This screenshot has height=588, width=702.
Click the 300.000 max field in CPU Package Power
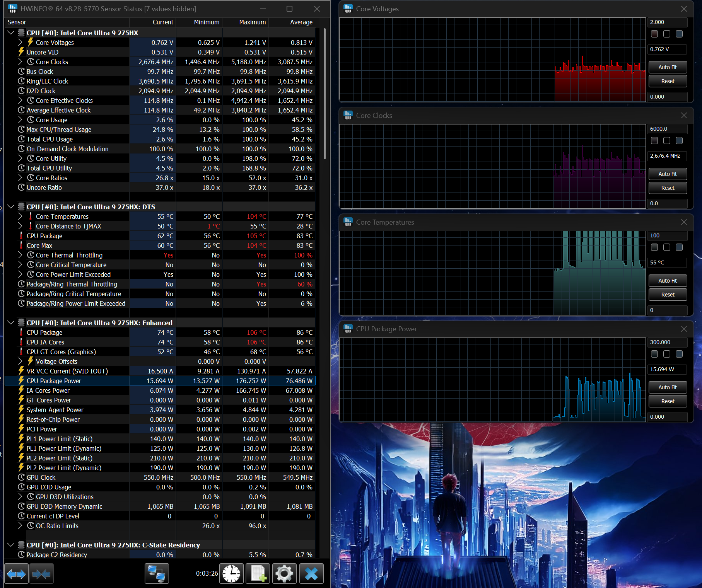point(667,342)
